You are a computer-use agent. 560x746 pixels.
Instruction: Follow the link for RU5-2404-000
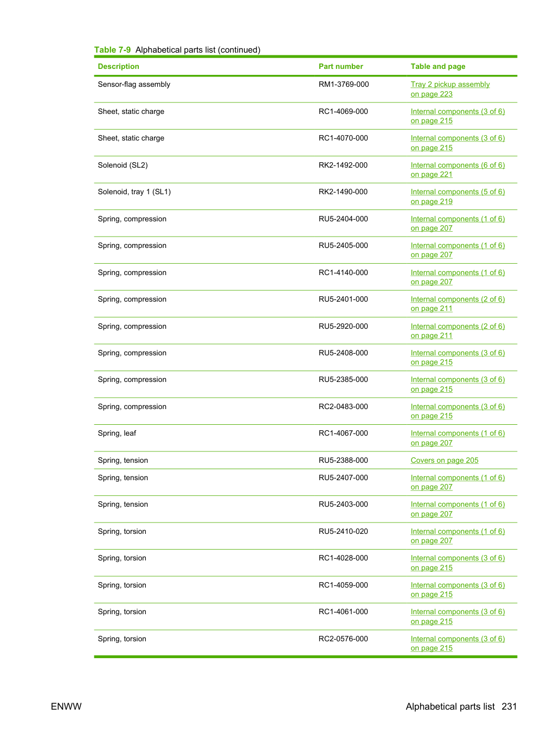458,224
